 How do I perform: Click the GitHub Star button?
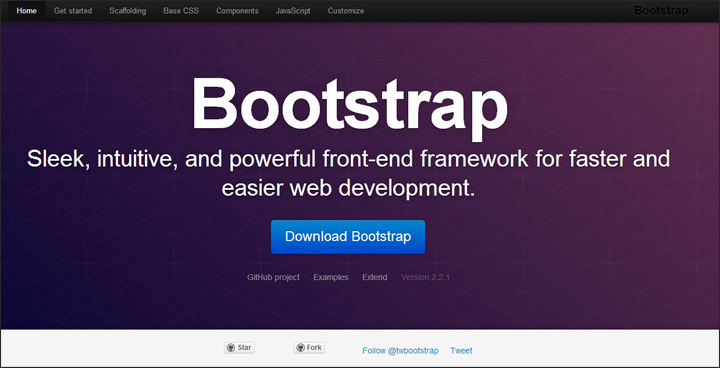click(239, 348)
